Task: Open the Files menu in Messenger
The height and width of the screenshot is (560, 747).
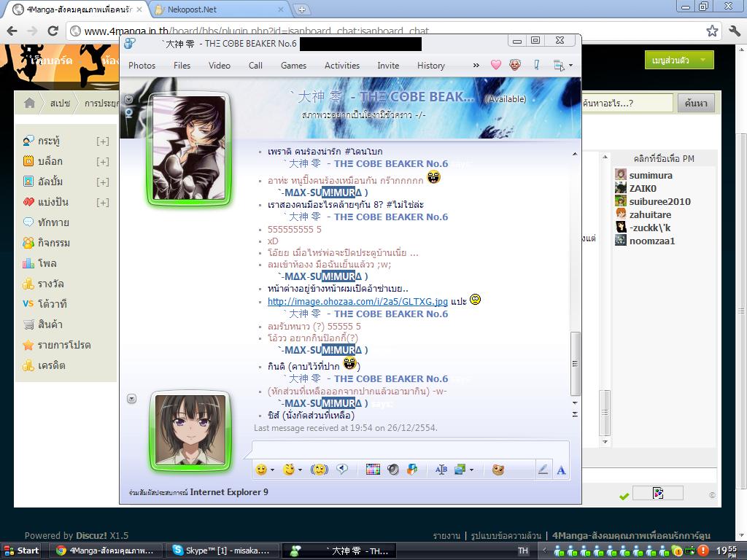Action: [182, 65]
